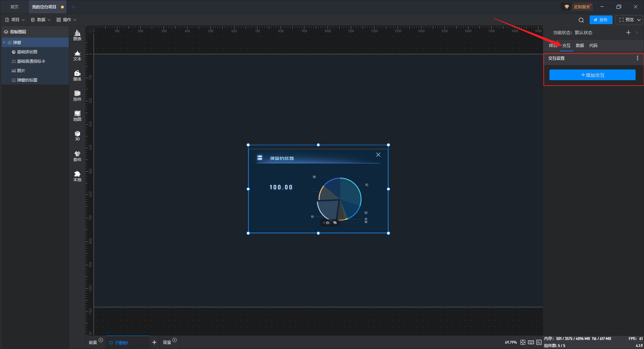Collapse the 弹窗 layer group arrow
644x349 pixels.
[4, 43]
